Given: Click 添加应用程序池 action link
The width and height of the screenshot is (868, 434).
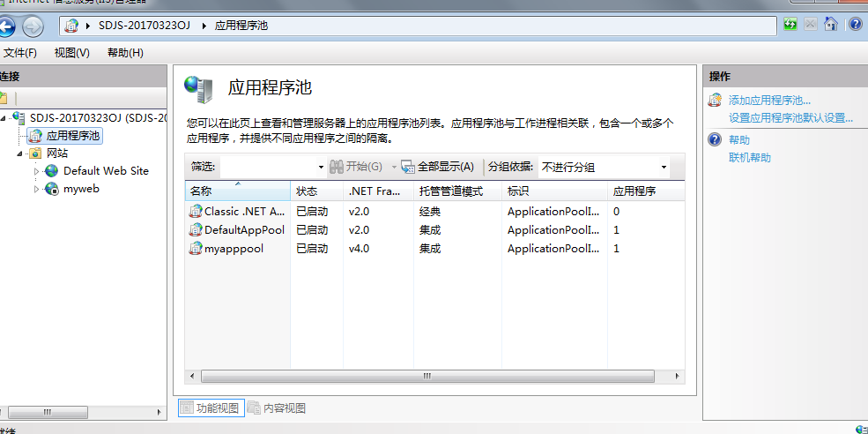Looking at the screenshot, I should 769,101.
